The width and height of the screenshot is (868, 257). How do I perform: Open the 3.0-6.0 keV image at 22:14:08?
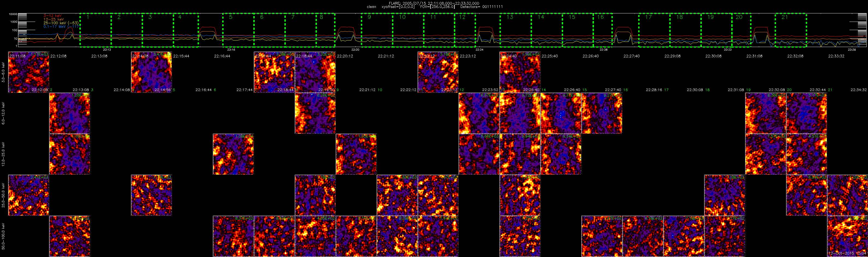click(151, 72)
